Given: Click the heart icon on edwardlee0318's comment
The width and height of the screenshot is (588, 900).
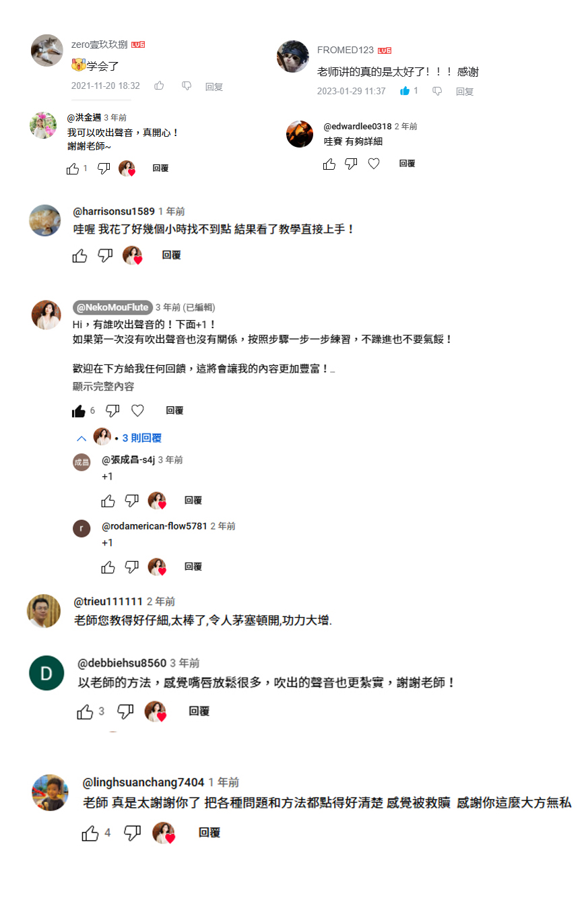Looking at the screenshot, I should click(x=374, y=164).
